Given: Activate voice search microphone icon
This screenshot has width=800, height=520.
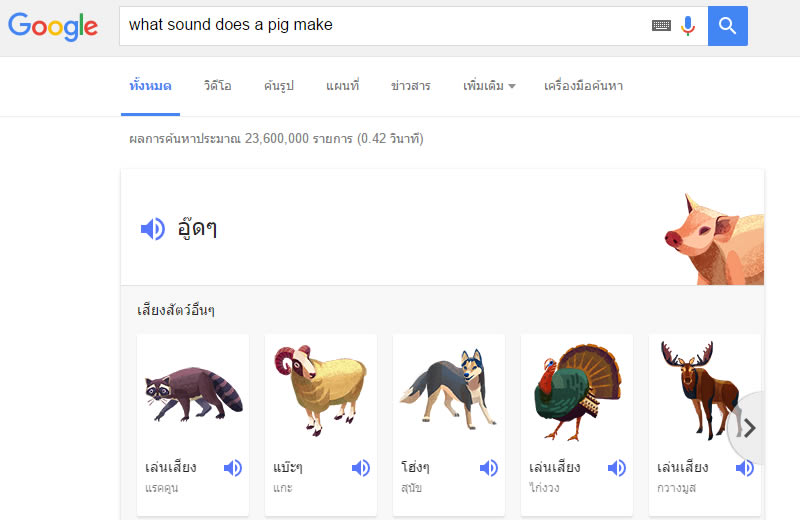Looking at the screenshot, I should (x=688, y=26).
